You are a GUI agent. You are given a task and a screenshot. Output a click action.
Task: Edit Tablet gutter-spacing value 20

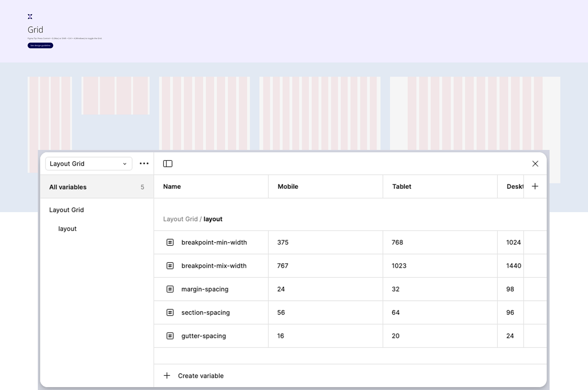(x=396, y=336)
